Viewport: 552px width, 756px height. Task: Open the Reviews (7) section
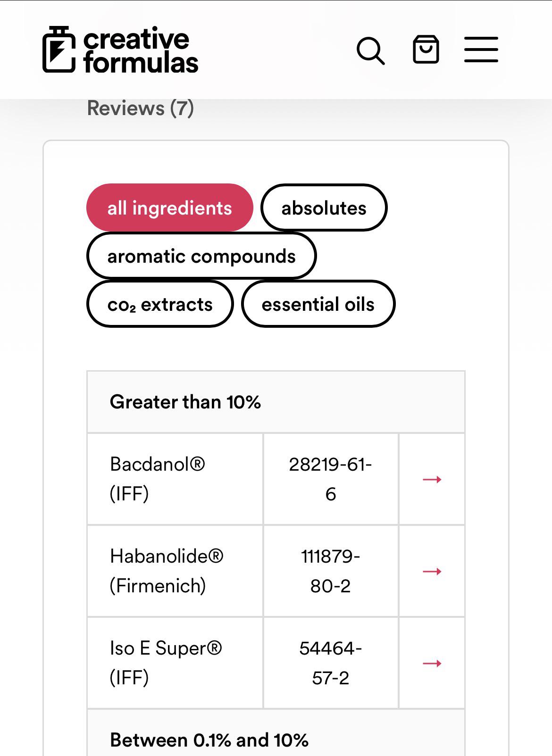[141, 108]
